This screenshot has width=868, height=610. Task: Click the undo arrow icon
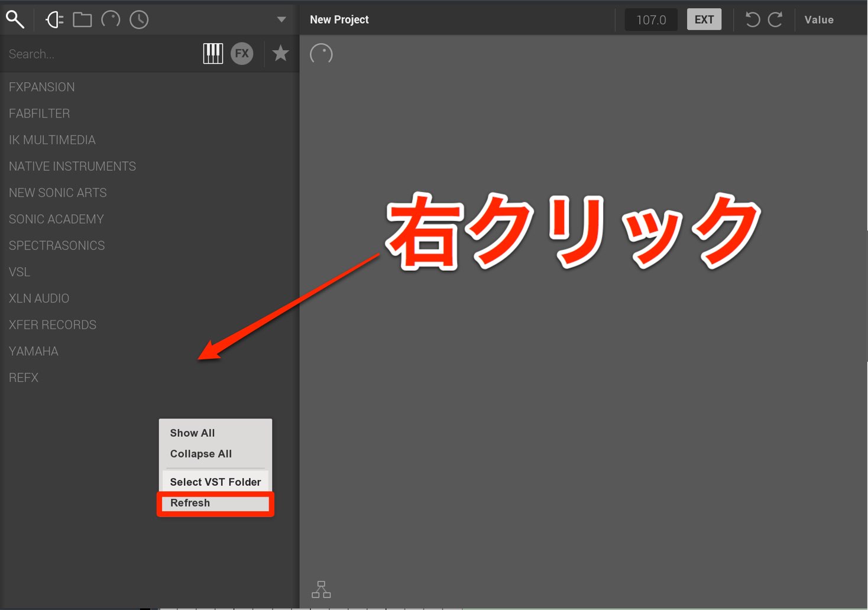coord(752,20)
